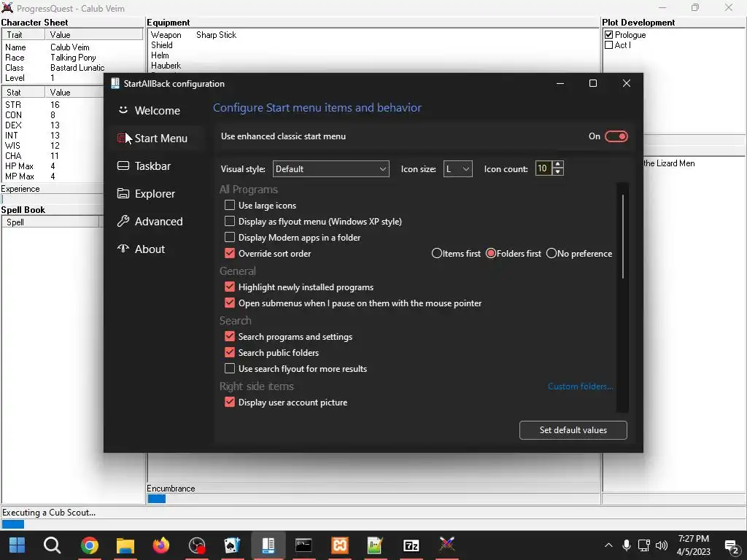Click microphone icon in system tray

pos(627,545)
